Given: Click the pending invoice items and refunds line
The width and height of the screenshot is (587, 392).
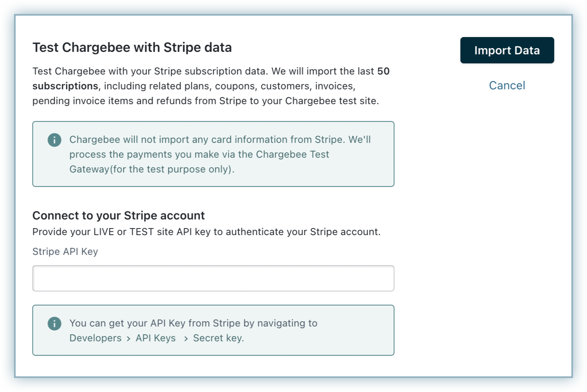Looking at the screenshot, I should pos(206,101).
